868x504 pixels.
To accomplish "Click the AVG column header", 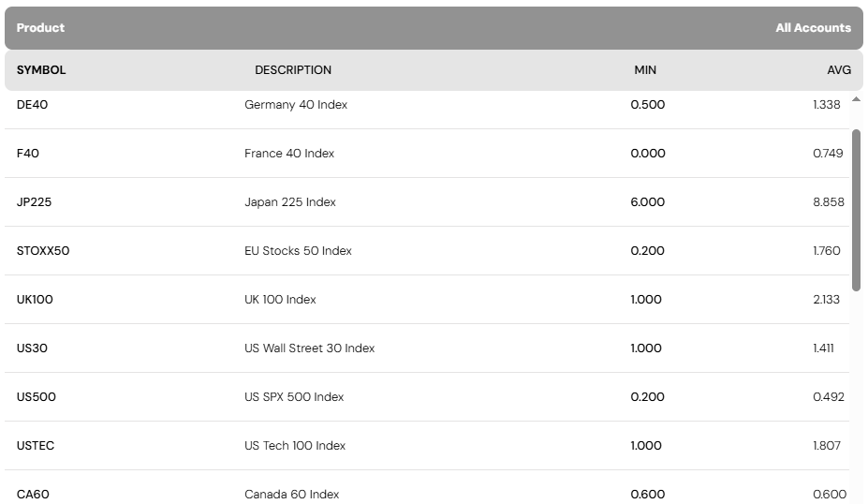I will tap(839, 70).
